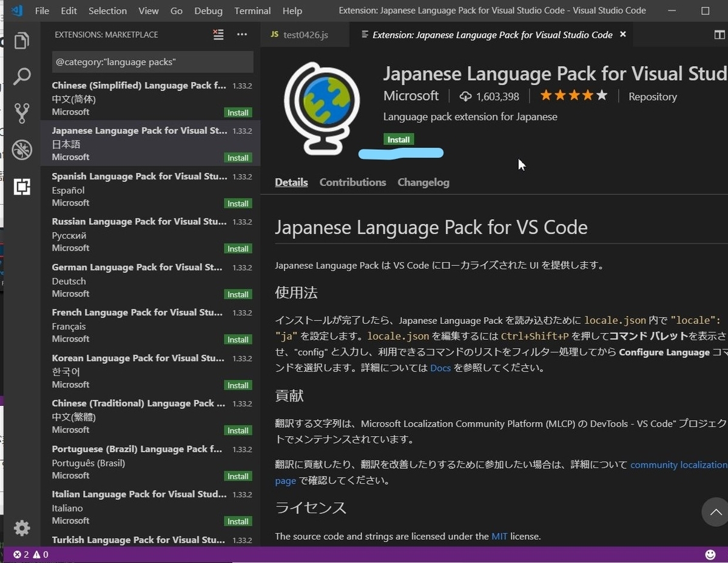Viewport: 728px width, 563px height.
Task: Click the download count 1,603,398
Action: coord(490,96)
